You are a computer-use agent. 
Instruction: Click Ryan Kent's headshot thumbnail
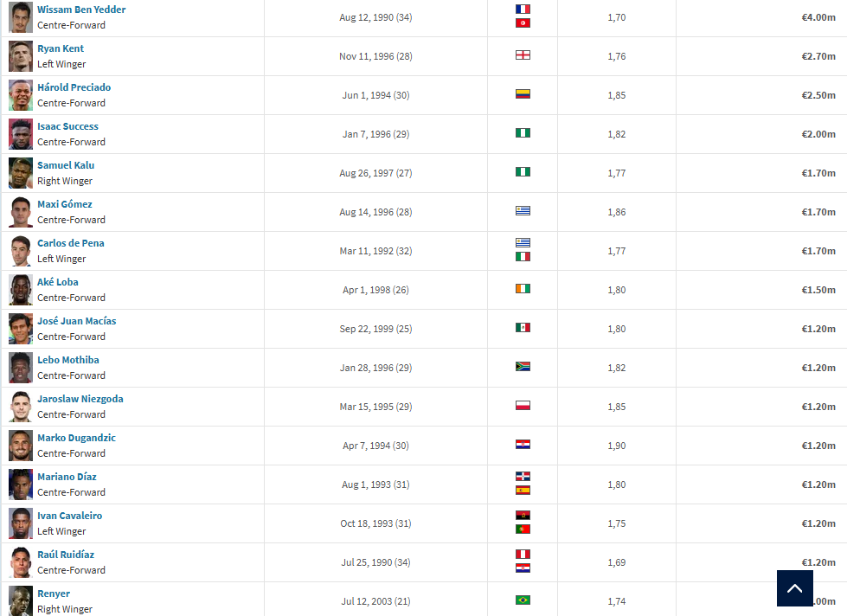pos(21,56)
